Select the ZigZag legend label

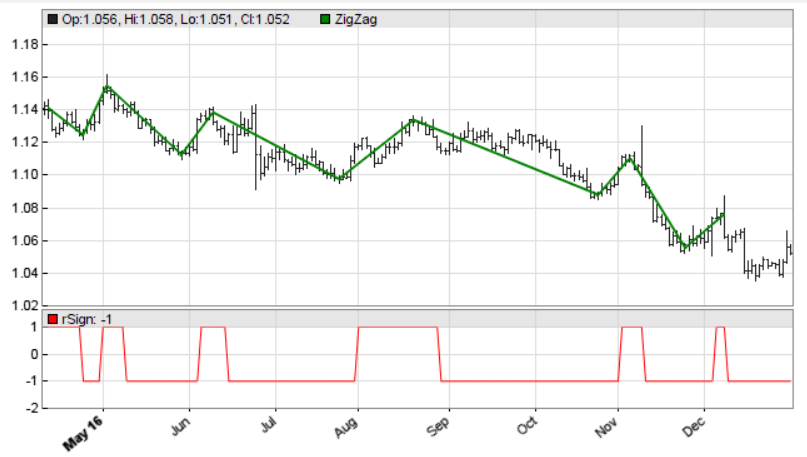click(x=357, y=19)
